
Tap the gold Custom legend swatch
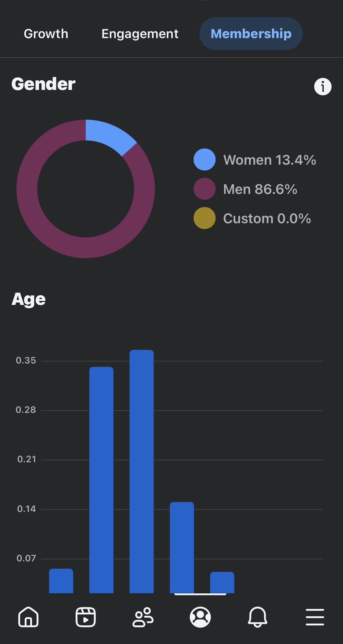point(205,218)
